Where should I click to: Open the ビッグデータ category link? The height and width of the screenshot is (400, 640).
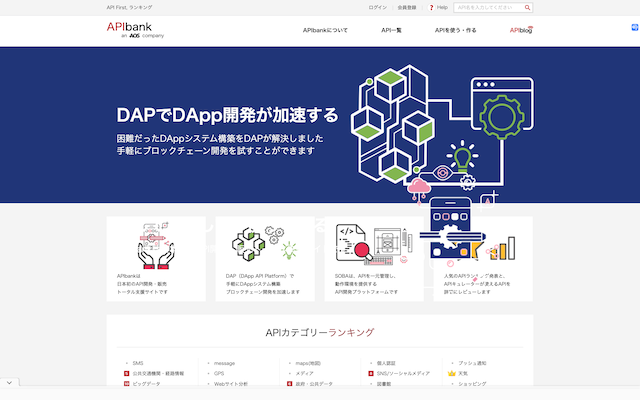coord(147,384)
